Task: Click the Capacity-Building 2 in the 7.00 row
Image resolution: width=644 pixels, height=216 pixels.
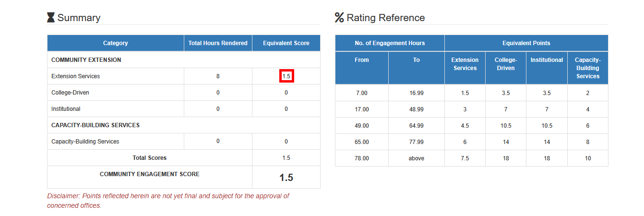Action: click(x=588, y=93)
